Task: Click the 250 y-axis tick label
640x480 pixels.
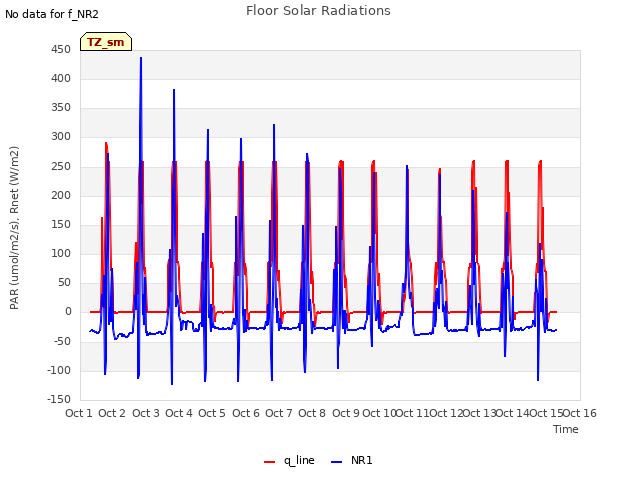Action: tap(61, 167)
